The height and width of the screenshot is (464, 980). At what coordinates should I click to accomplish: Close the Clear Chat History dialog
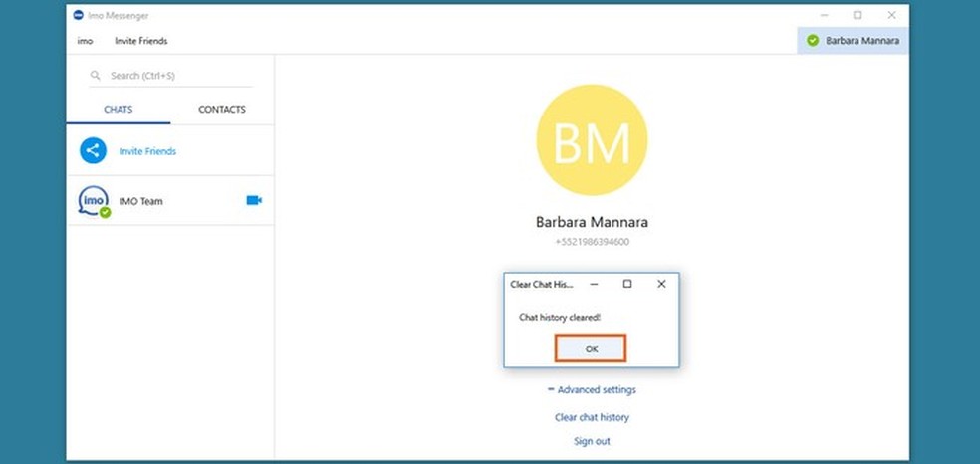[661, 284]
